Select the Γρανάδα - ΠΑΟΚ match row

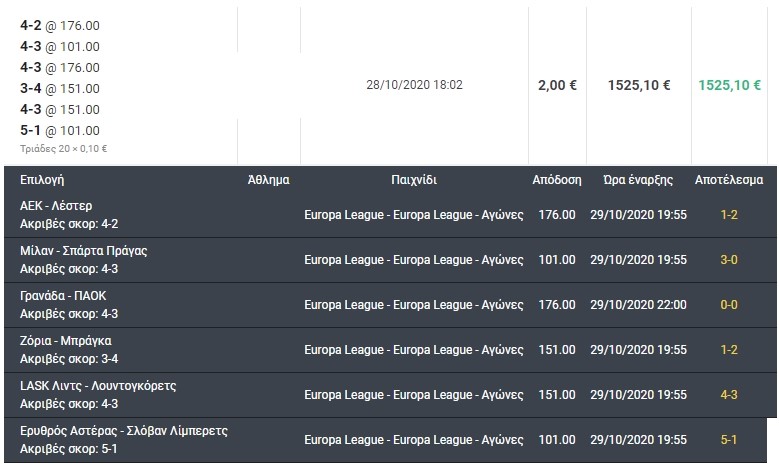63,295
